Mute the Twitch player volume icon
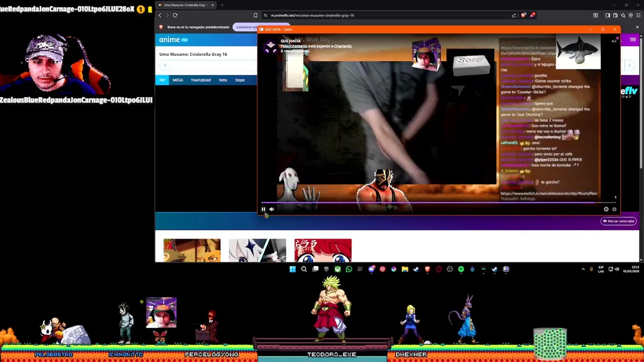 point(272,209)
